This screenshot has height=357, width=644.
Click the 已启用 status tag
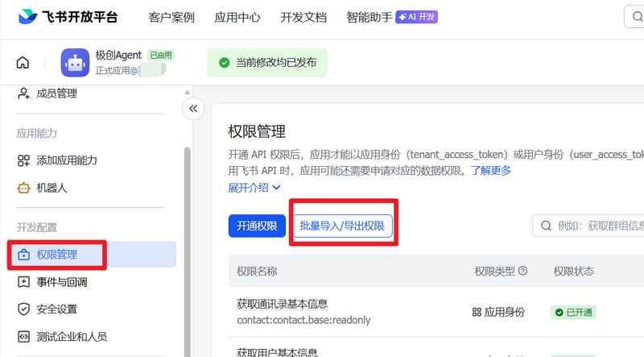(x=160, y=55)
